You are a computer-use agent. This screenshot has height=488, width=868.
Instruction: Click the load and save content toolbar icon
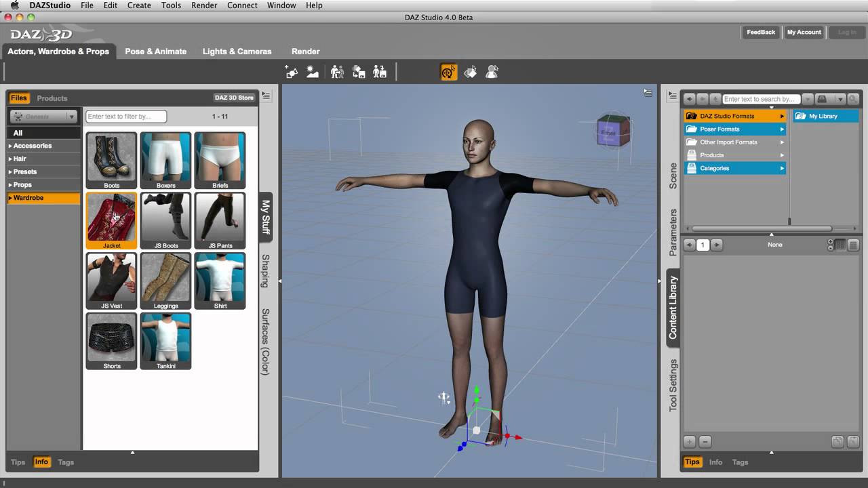[359, 72]
